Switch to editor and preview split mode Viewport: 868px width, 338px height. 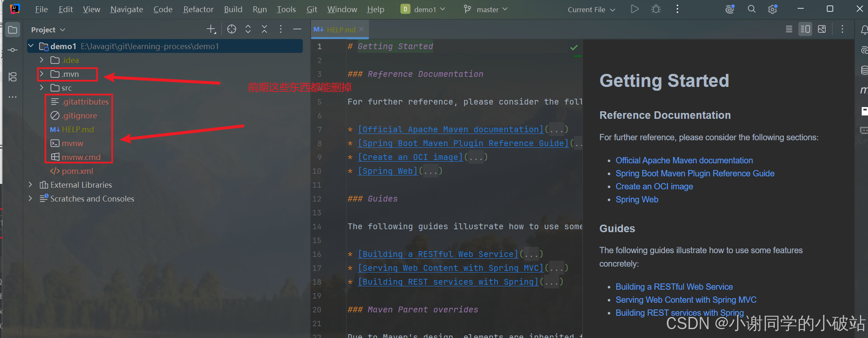pyautogui.click(x=805, y=29)
